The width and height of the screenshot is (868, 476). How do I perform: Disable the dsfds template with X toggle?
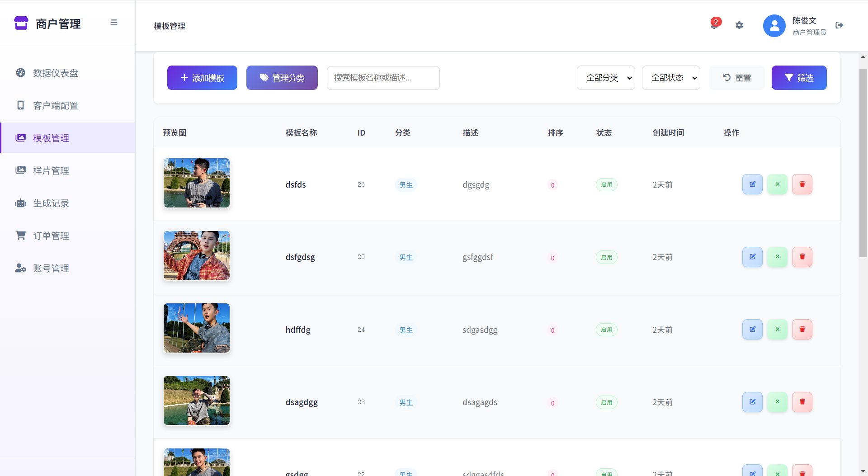[x=777, y=184]
